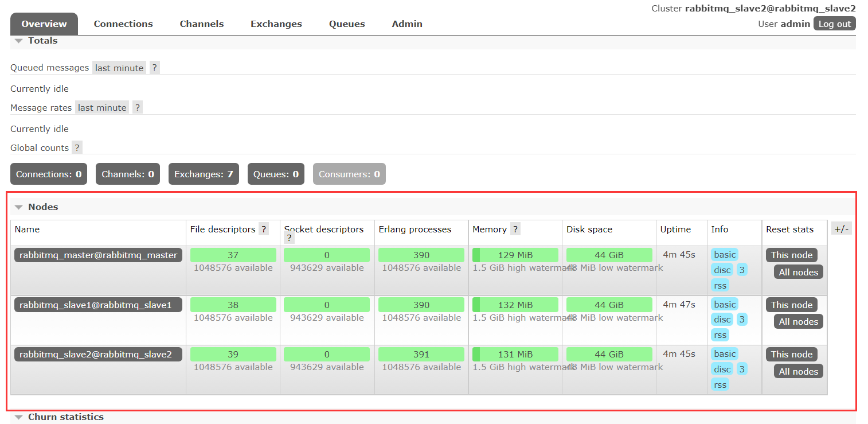Click the basic tag on rabbitmq_slave1 row
The width and height of the screenshot is (868, 424).
(725, 304)
